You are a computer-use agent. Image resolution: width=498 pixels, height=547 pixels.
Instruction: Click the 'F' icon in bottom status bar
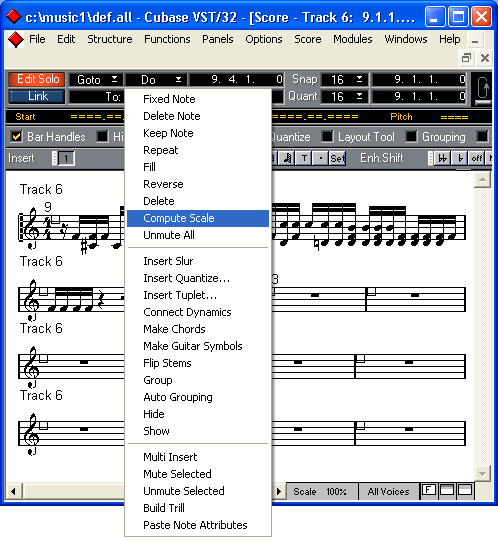click(429, 490)
